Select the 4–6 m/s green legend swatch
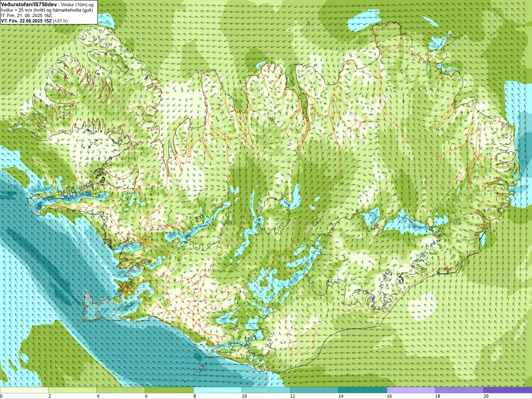This screenshot has height=399, width=532. click(121, 390)
